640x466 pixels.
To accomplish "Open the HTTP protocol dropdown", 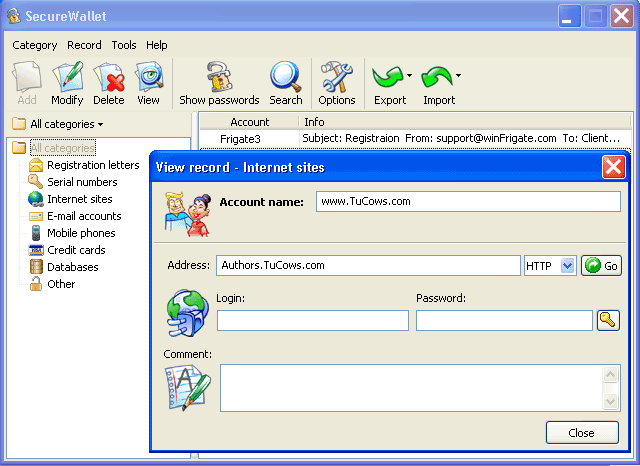I will click(567, 266).
